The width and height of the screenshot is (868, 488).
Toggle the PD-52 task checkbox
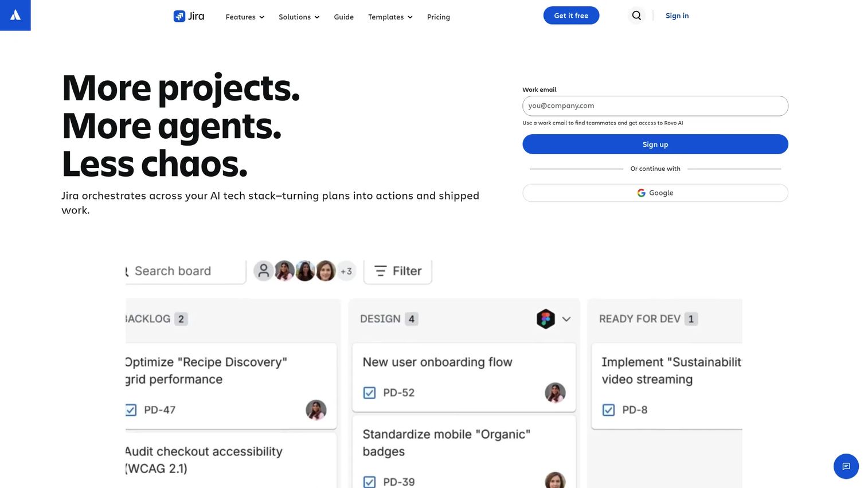coord(369,393)
